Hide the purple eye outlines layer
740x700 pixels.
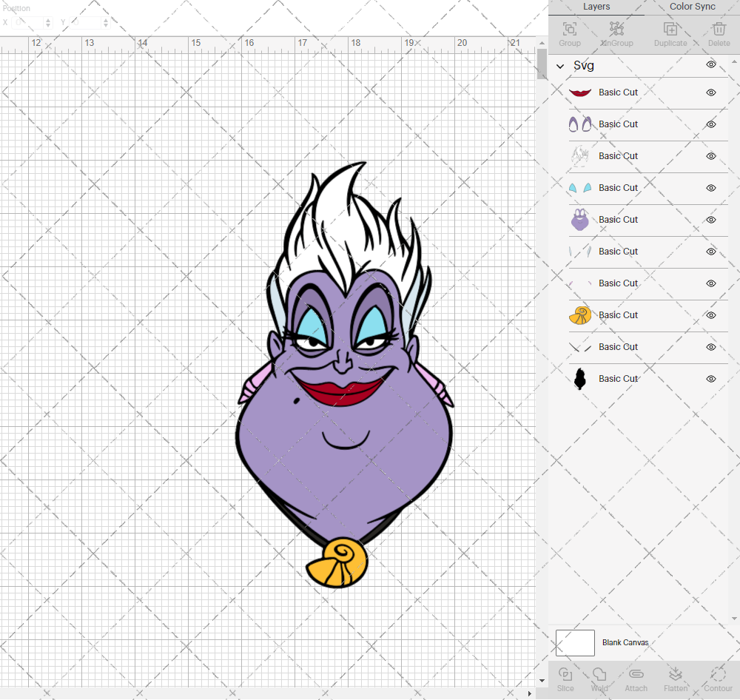(710, 124)
